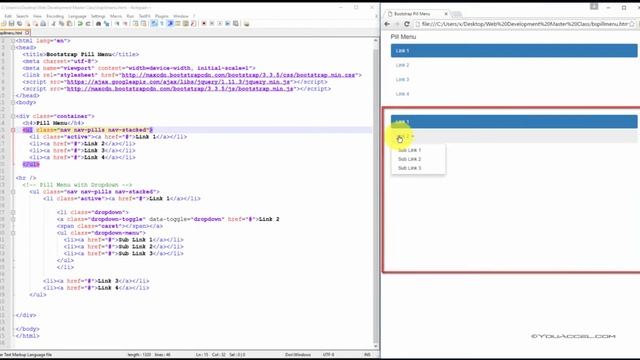Click the Close document toolbar icon
Screen dimensions: 640x360
[x=28, y=24]
